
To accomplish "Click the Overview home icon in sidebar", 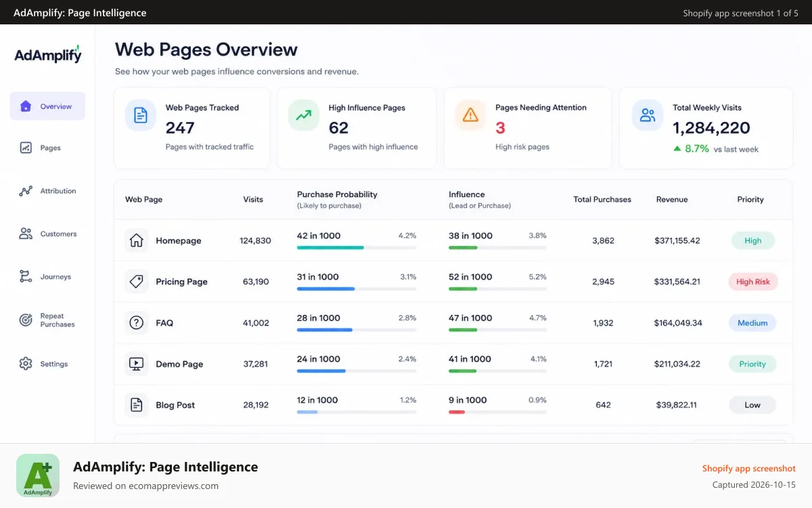I will point(26,106).
